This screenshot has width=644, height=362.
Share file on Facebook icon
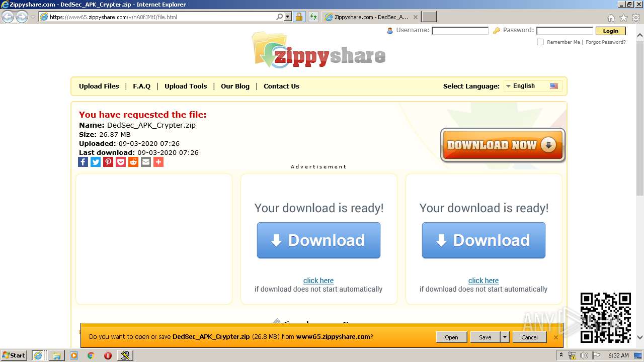pyautogui.click(x=83, y=162)
